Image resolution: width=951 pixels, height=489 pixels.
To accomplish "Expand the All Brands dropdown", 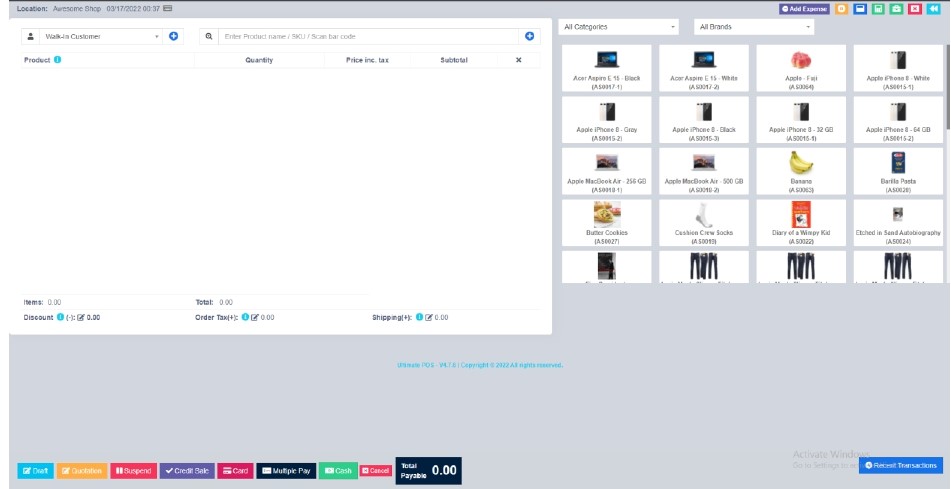I will [x=754, y=27].
